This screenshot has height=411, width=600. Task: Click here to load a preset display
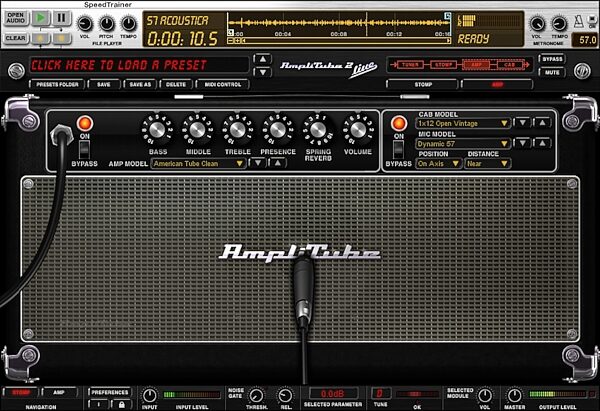(139, 65)
